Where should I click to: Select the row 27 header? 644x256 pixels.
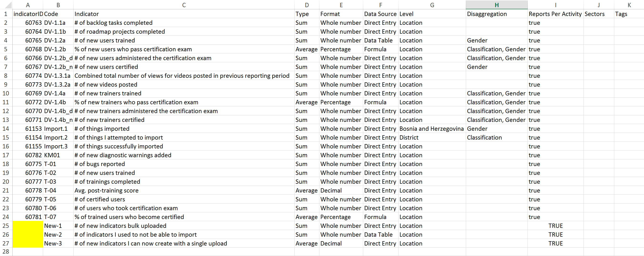tap(6, 244)
